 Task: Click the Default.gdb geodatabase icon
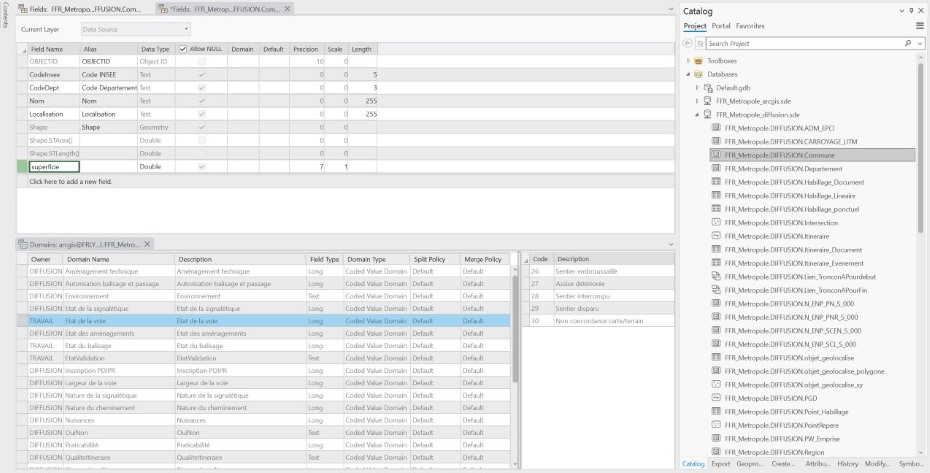click(708, 87)
